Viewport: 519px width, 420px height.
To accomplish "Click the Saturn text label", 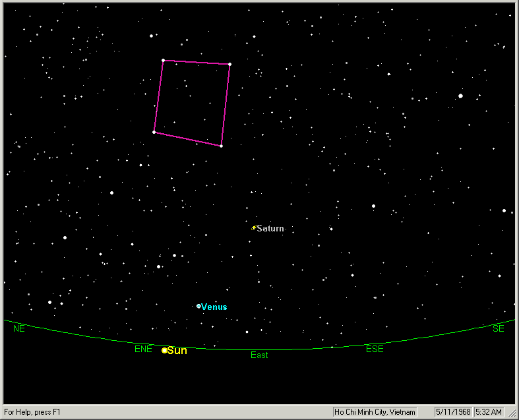I will [270, 229].
